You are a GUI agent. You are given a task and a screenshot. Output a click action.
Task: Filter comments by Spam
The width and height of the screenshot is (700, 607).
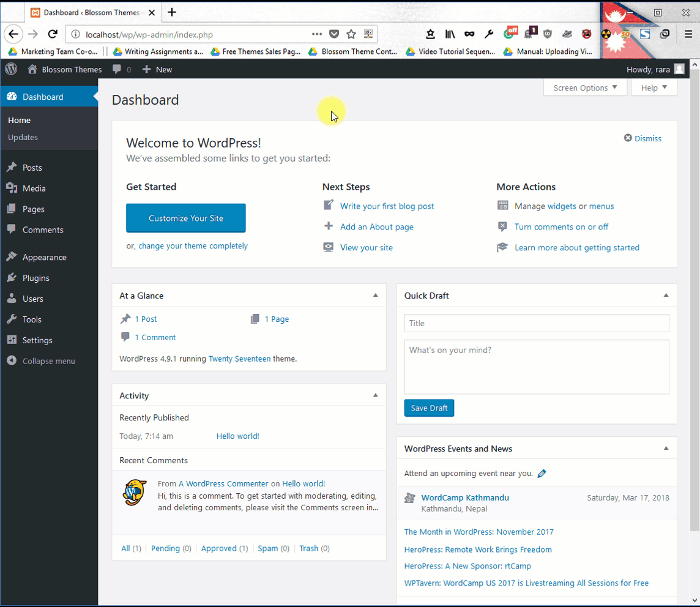268,548
